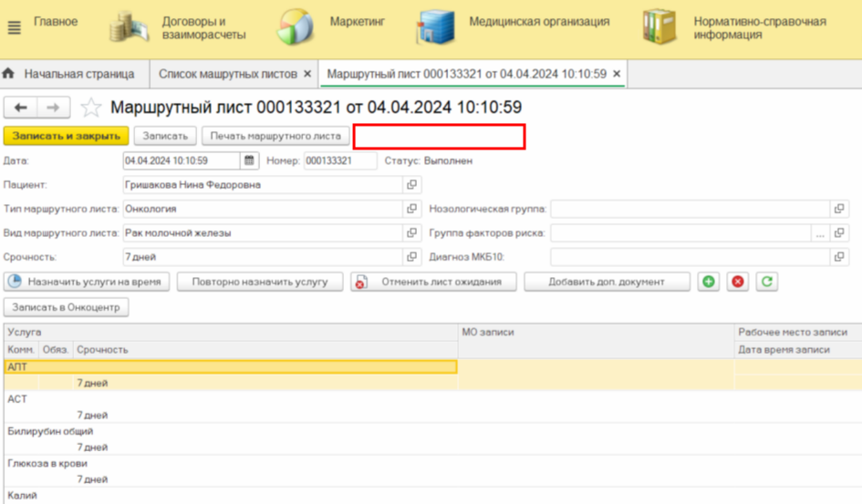Click the green refresh icon
Screen dimensions: 862x504
767,282
